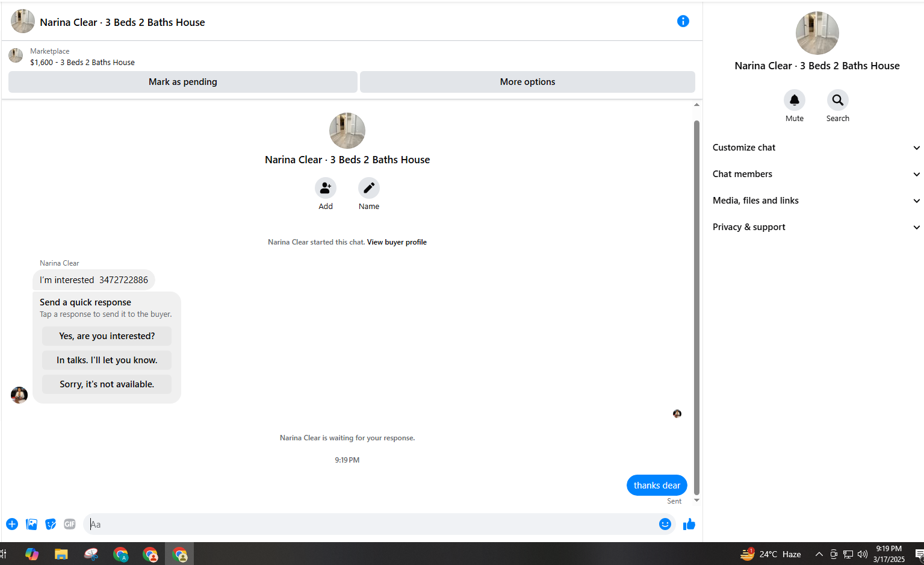
Task: Open File Explorer from the taskbar
Action: [61, 554]
